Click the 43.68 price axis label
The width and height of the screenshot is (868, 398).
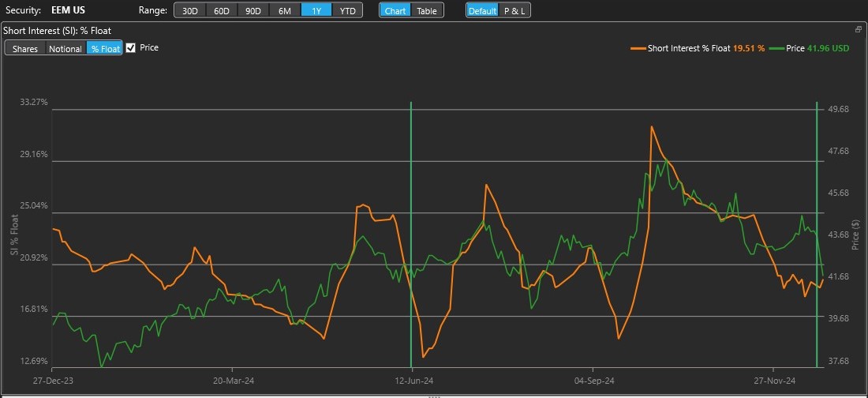coord(837,235)
